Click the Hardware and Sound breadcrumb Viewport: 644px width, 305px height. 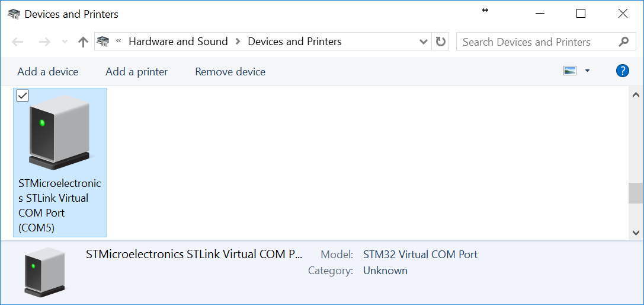[178, 42]
